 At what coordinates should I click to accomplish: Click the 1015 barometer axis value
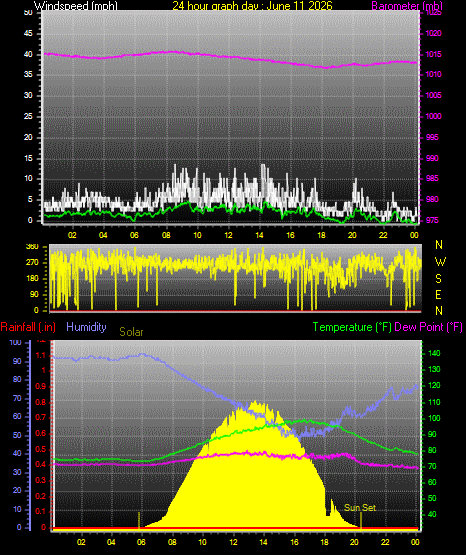click(433, 54)
